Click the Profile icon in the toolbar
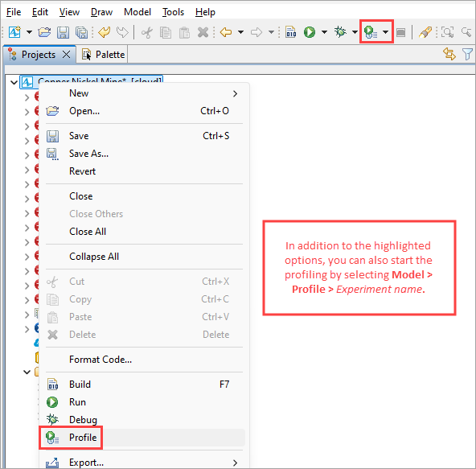The image size is (476, 469). pos(371,32)
